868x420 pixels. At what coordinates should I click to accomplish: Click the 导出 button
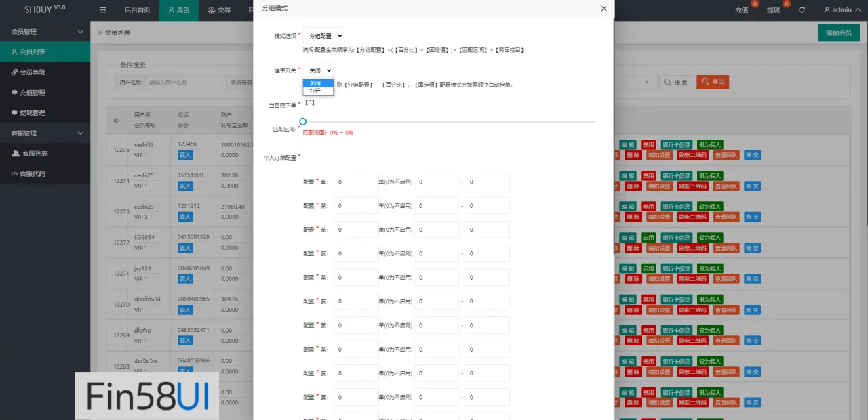coord(713,81)
